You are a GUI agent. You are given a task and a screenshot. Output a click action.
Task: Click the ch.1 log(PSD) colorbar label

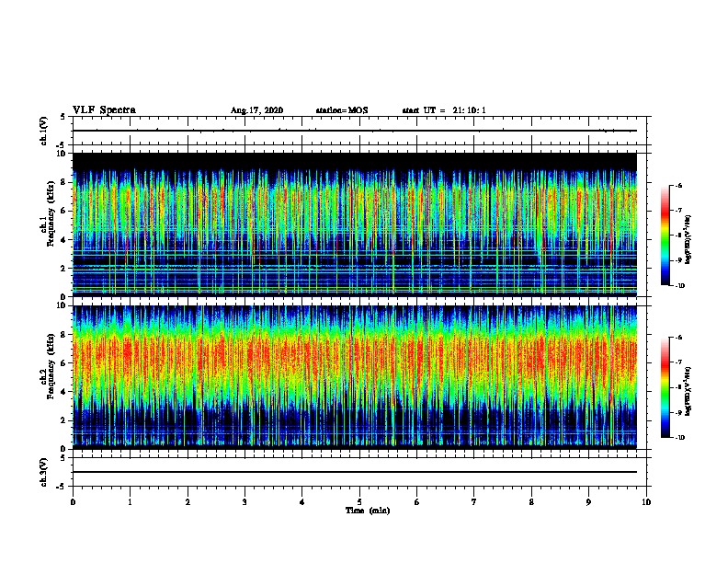click(688, 239)
